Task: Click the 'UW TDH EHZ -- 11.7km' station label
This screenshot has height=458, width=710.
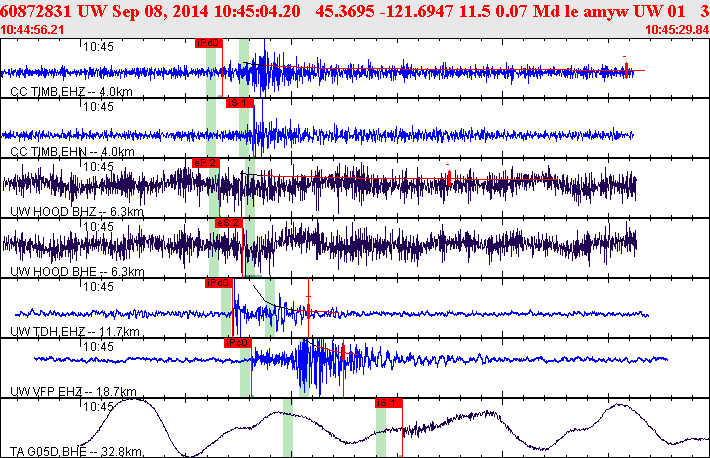Action: 75,332
